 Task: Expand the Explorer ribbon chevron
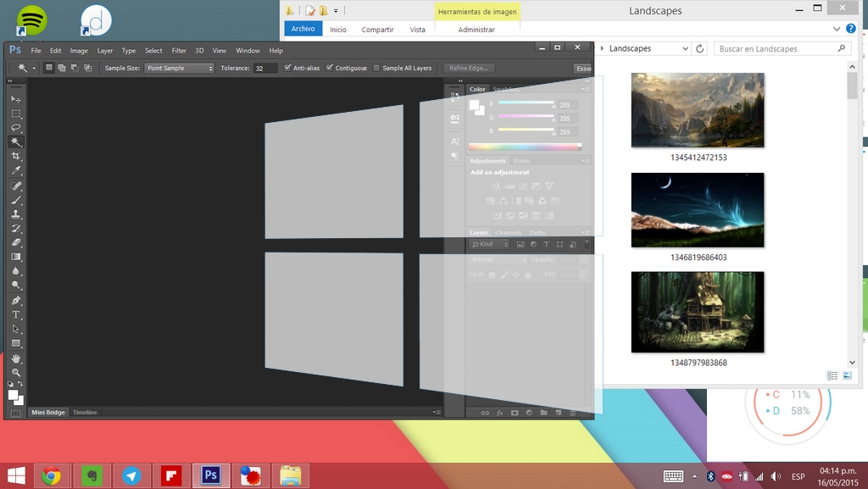(x=837, y=29)
